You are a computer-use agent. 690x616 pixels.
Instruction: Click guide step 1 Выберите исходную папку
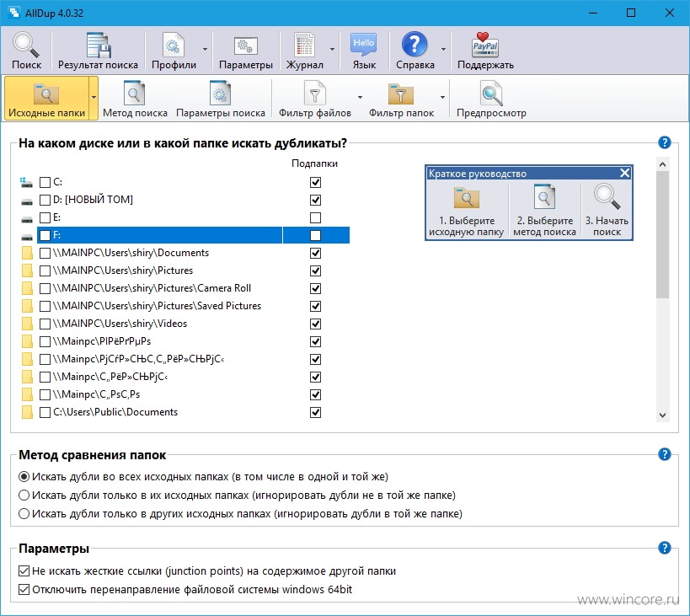tap(467, 211)
